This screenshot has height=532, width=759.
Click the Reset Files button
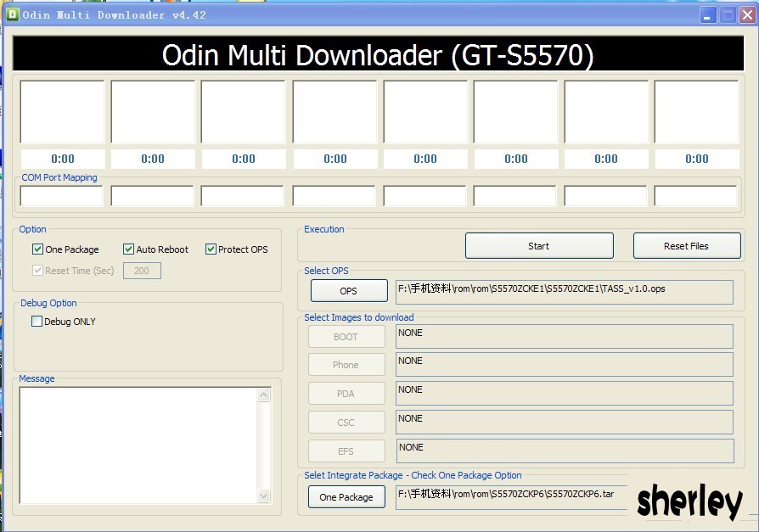point(686,246)
